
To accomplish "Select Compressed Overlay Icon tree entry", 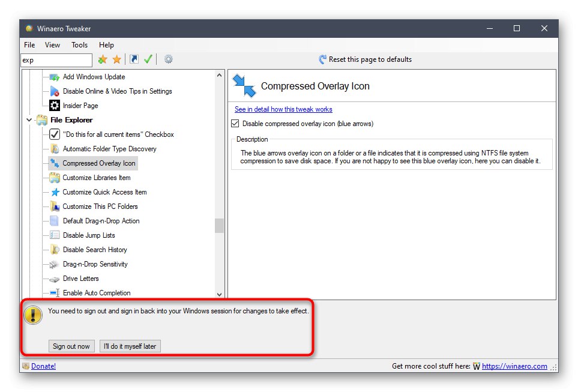I will pos(99,163).
